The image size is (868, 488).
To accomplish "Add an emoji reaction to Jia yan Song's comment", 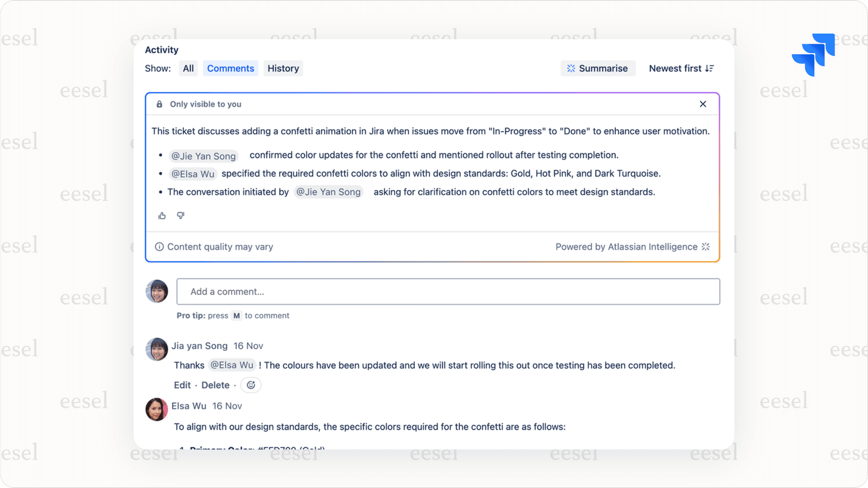I will 251,385.
